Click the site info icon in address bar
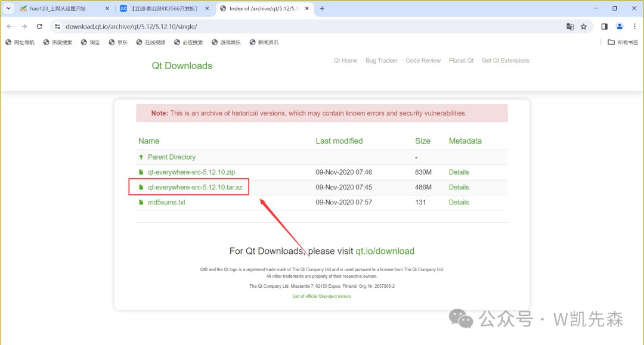Screen dimensions: 644x345 57,26
